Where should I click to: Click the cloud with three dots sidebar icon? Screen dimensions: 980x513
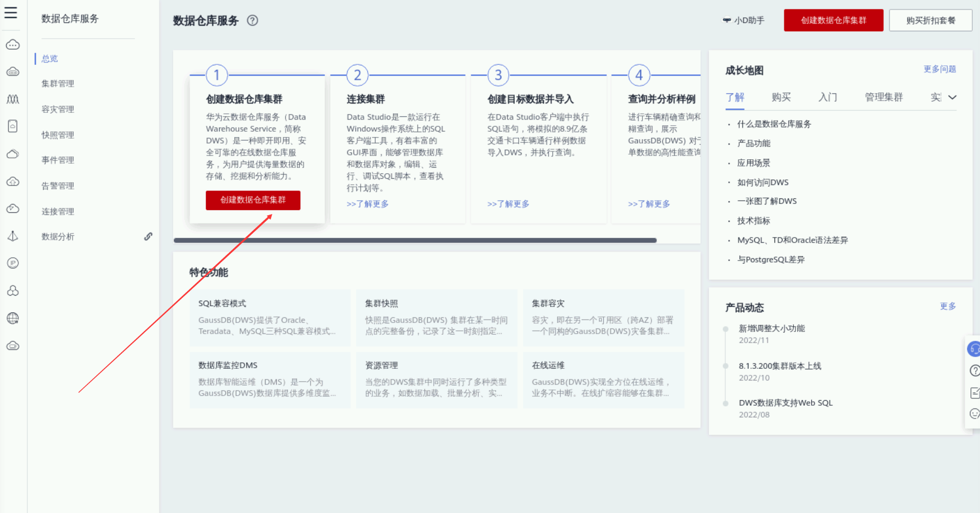click(x=13, y=45)
